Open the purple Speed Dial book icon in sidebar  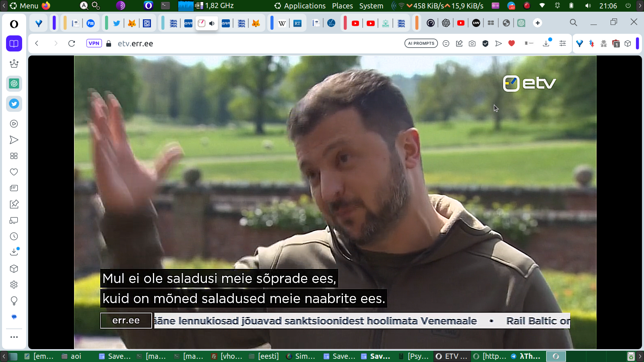tap(14, 43)
